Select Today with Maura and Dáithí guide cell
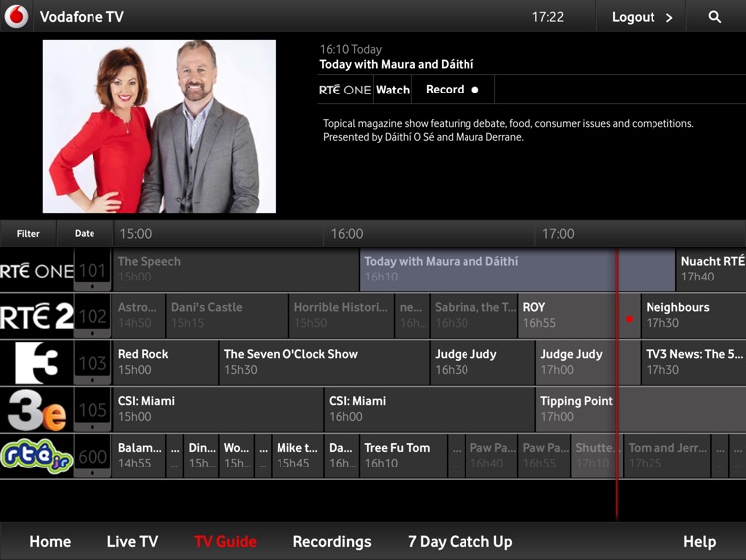This screenshot has width=746, height=560. pos(517,270)
